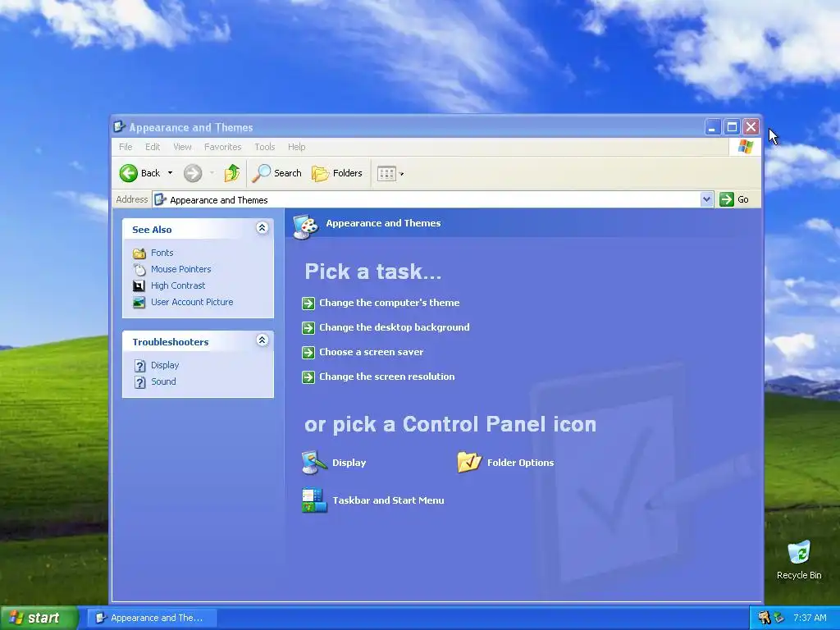This screenshot has width=840, height=630.
Task: Click the Taskbar and Start Menu label
Action: tap(388, 500)
